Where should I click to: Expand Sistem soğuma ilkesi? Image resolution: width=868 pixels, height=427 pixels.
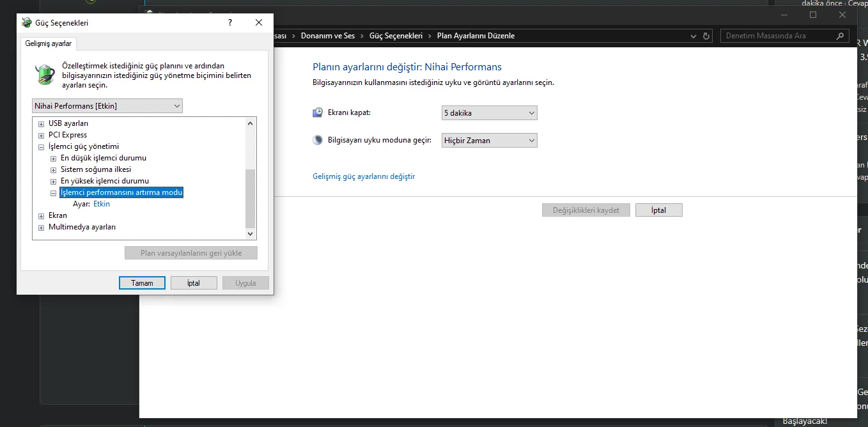click(x=54, y=169)
